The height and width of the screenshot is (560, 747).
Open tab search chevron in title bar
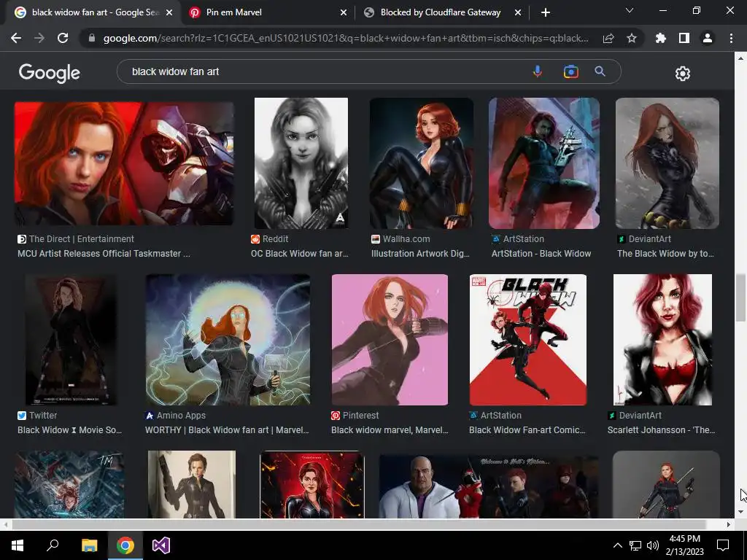click(630, 10)
